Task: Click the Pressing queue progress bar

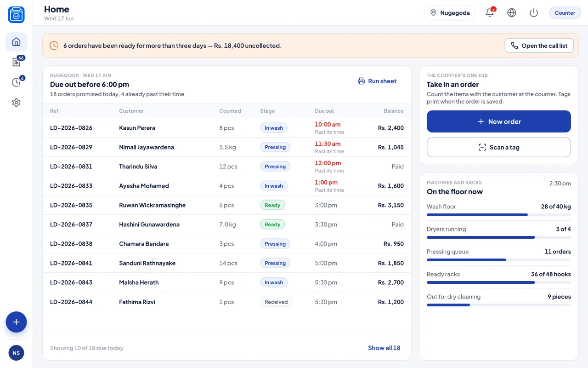Action: [x=499, y=260]
